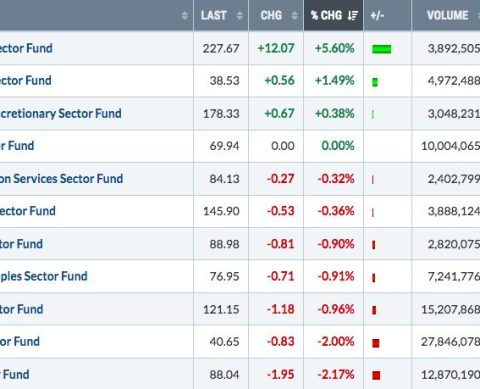This screenshot has height=389, width=480.
Task: Click the large green +5.60% bar
Action: click(x=382, y=49)
